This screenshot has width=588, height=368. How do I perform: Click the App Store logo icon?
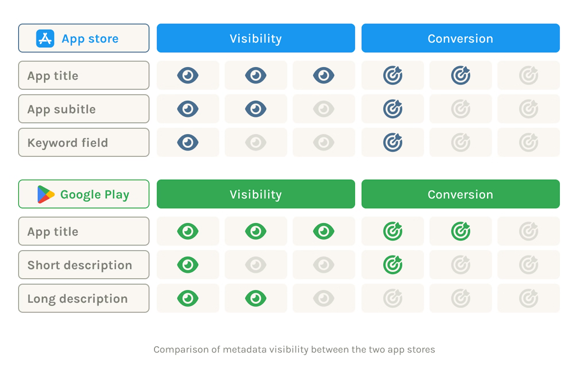point(45,38)
